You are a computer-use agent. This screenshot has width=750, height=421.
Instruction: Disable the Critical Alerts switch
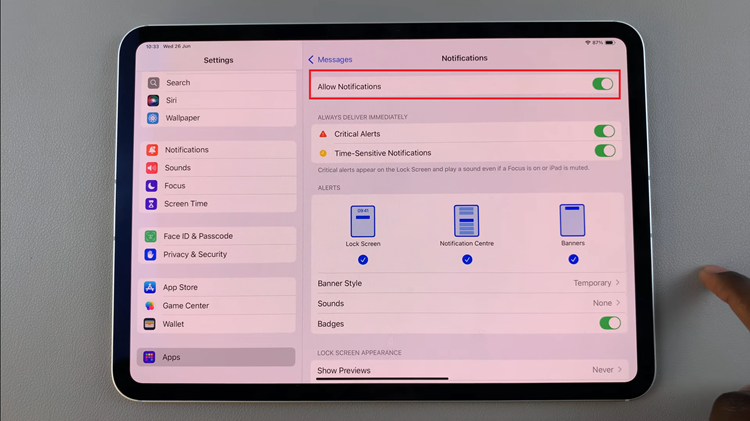605,131
